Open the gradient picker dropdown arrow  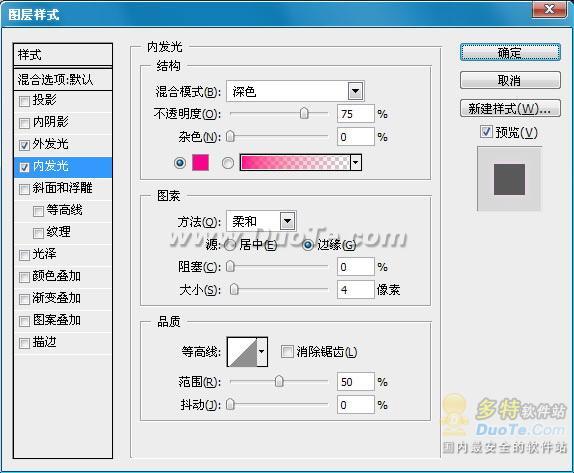click(356, 163)
